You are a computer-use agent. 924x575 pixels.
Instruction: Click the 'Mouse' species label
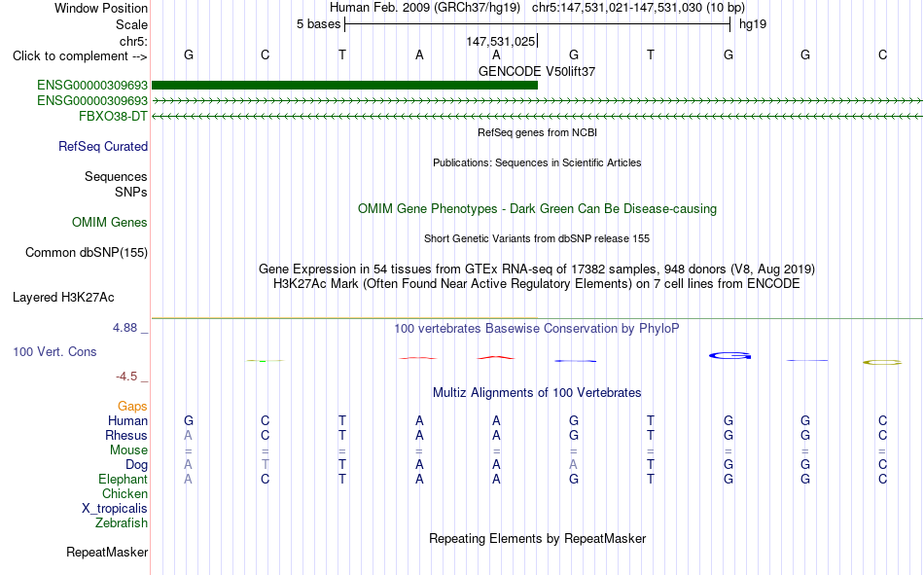128,449
